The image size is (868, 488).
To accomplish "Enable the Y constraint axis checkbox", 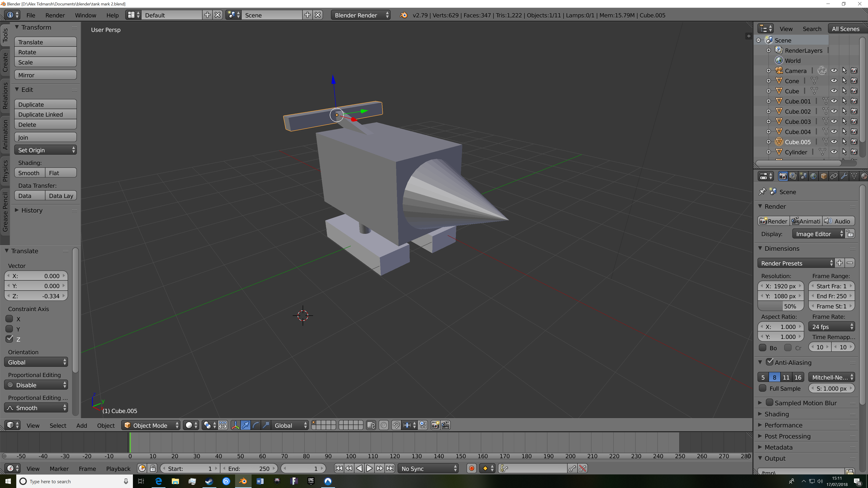I will coord(9,329).
